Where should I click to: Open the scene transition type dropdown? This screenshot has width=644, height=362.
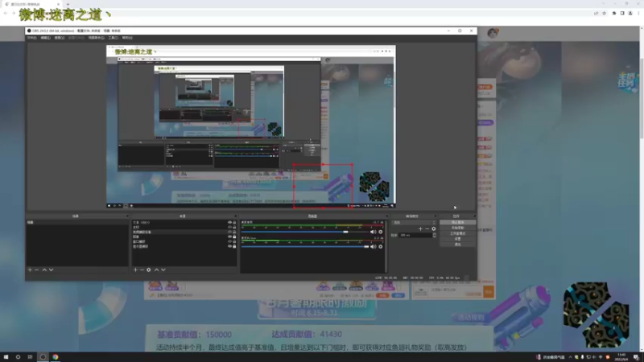point(413,223)
